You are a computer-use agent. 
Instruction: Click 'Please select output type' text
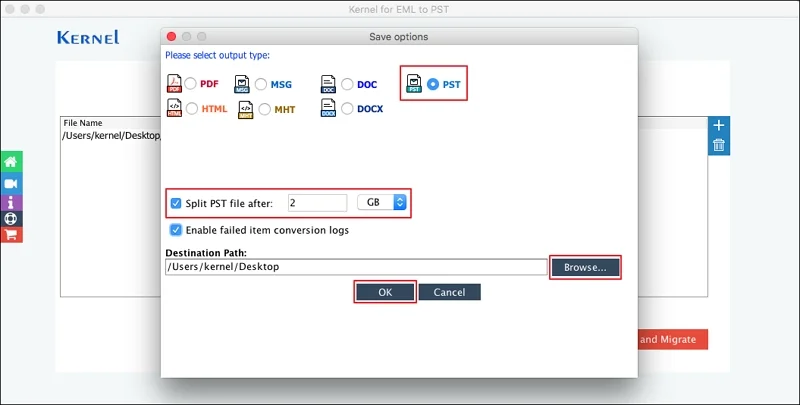217,55
